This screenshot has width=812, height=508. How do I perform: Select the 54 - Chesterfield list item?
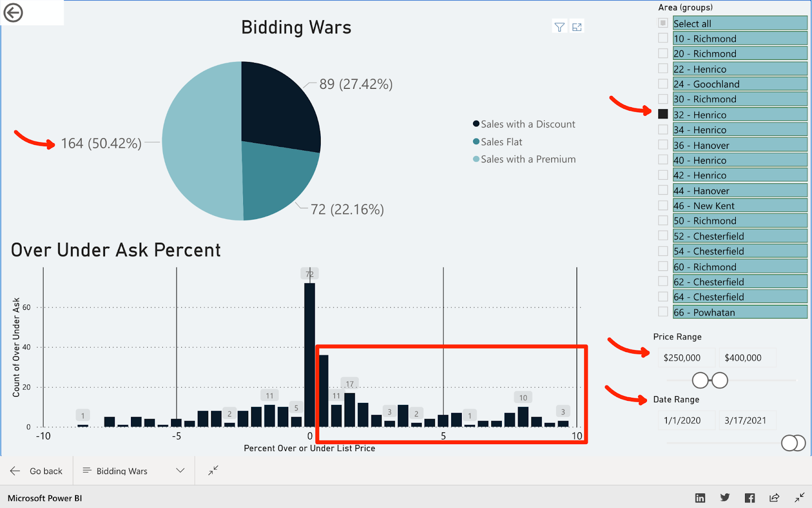740,251
